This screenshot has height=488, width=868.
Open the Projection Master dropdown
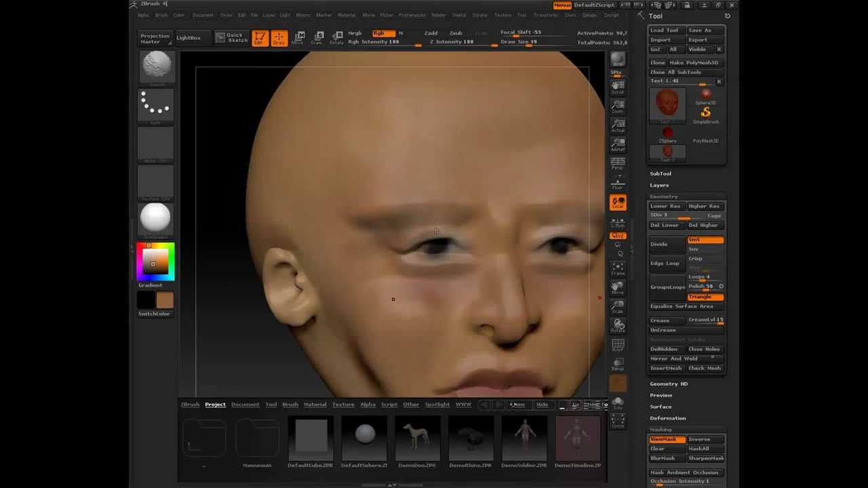click(x=155, y=38)
